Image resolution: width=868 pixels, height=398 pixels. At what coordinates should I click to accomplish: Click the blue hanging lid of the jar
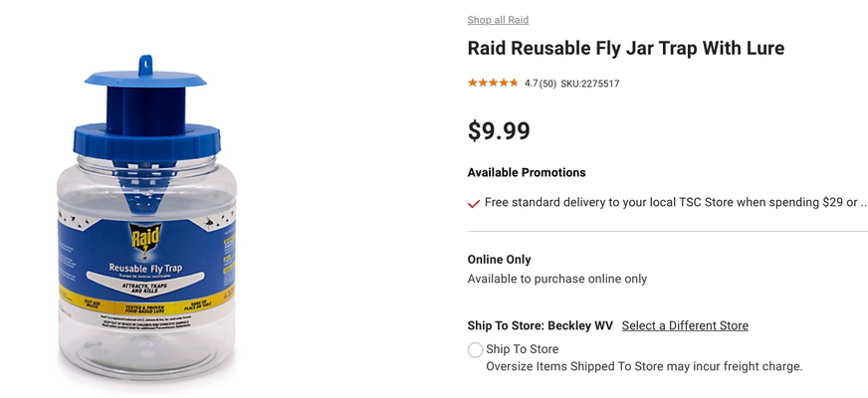(145, 80)
